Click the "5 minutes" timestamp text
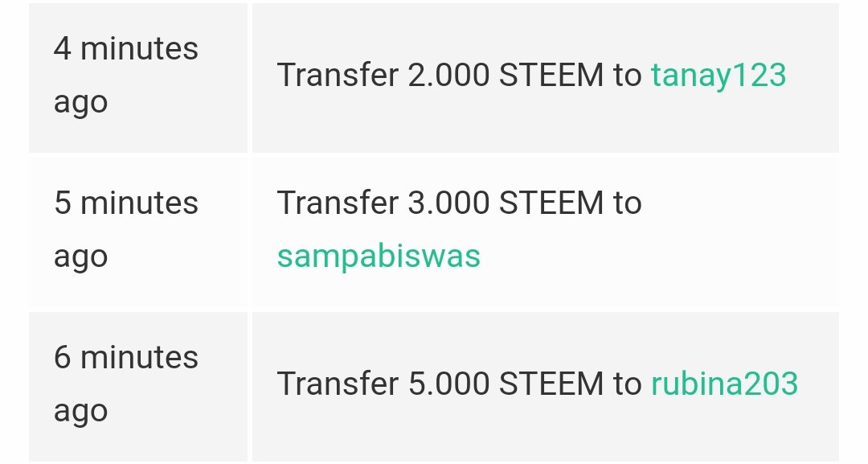Image resolution: width=868 pixels, height=464 pixels. (126, 203)
